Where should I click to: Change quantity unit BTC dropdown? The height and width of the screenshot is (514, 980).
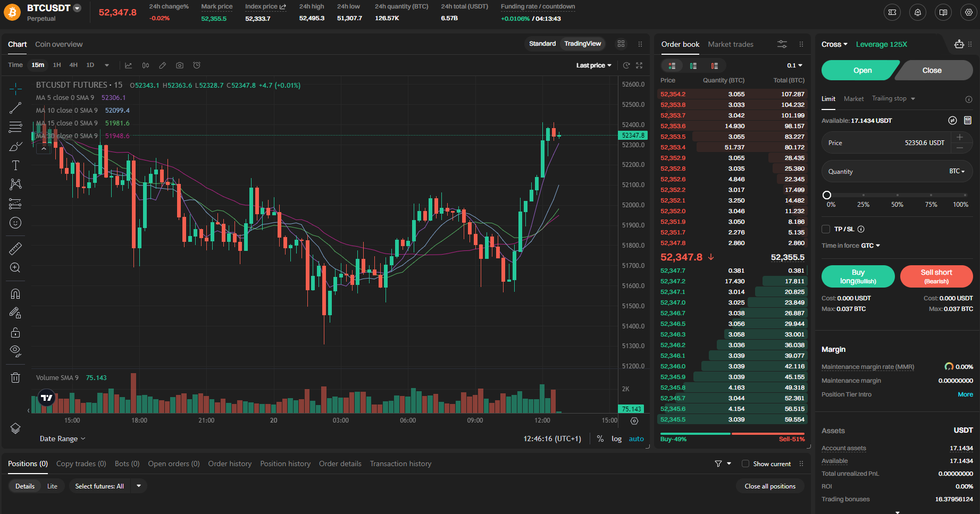(957, 171)
